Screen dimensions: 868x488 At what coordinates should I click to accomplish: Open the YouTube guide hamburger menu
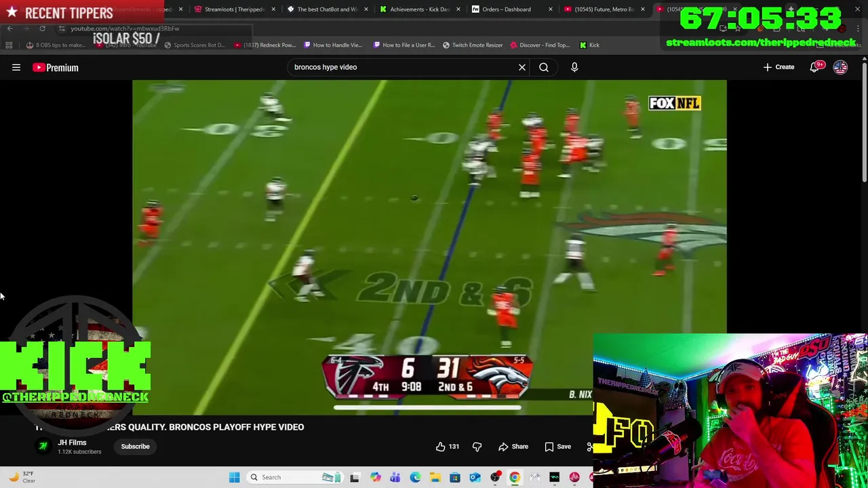[x=16, y=67]
